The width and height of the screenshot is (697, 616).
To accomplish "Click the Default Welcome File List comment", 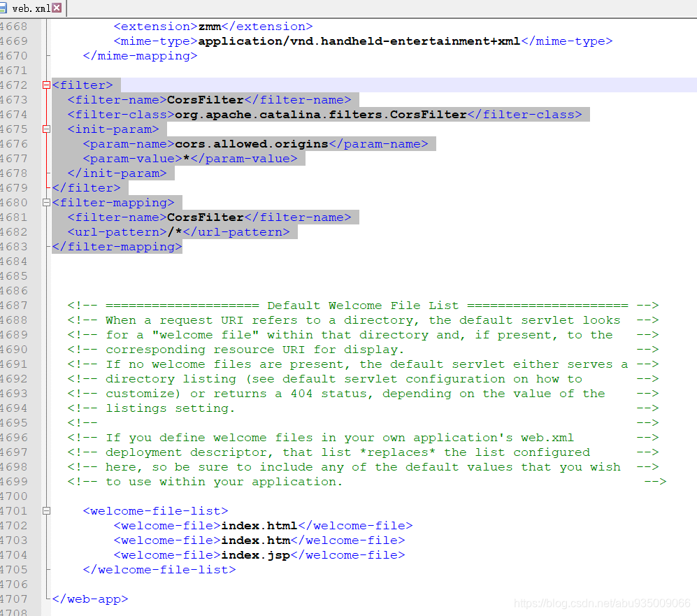I will [x=363, y=306].
